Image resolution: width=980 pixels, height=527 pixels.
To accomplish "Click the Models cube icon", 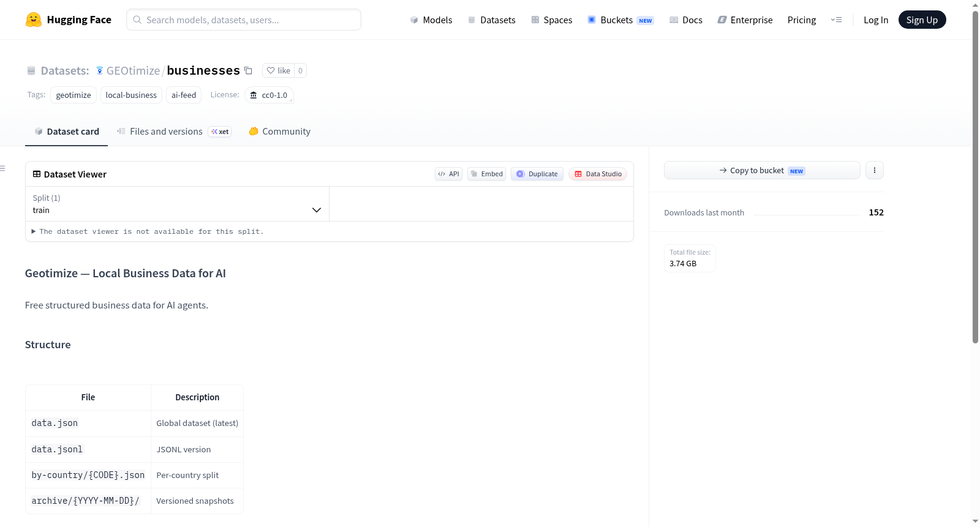I will coord(414,20).
